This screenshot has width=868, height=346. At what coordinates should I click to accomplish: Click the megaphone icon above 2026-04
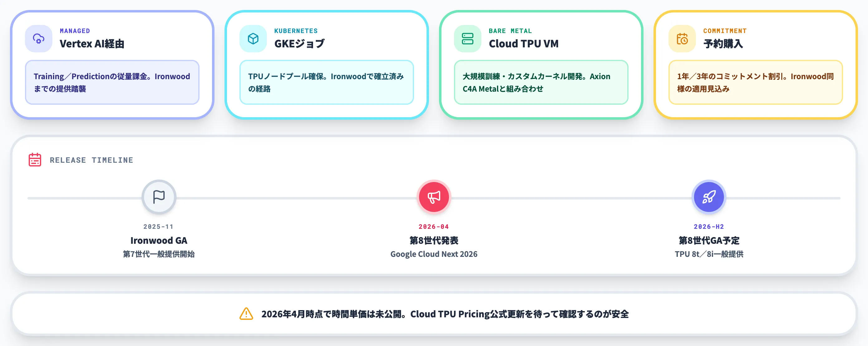[x=434, y=197]
